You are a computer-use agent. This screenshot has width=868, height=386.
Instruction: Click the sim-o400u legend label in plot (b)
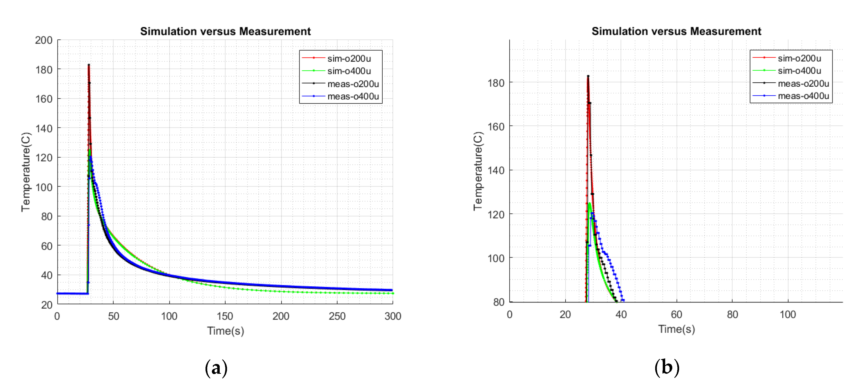799,70
